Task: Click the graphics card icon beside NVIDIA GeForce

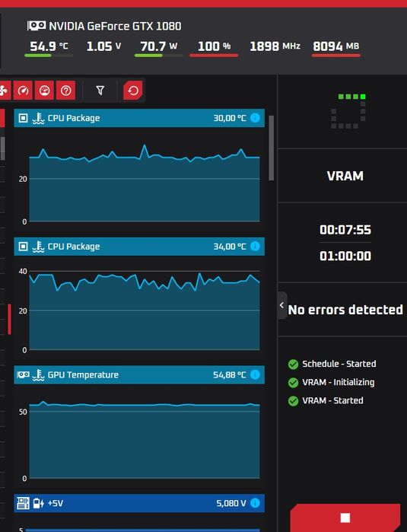Action: pyautogui.click(x=37, y=25)
